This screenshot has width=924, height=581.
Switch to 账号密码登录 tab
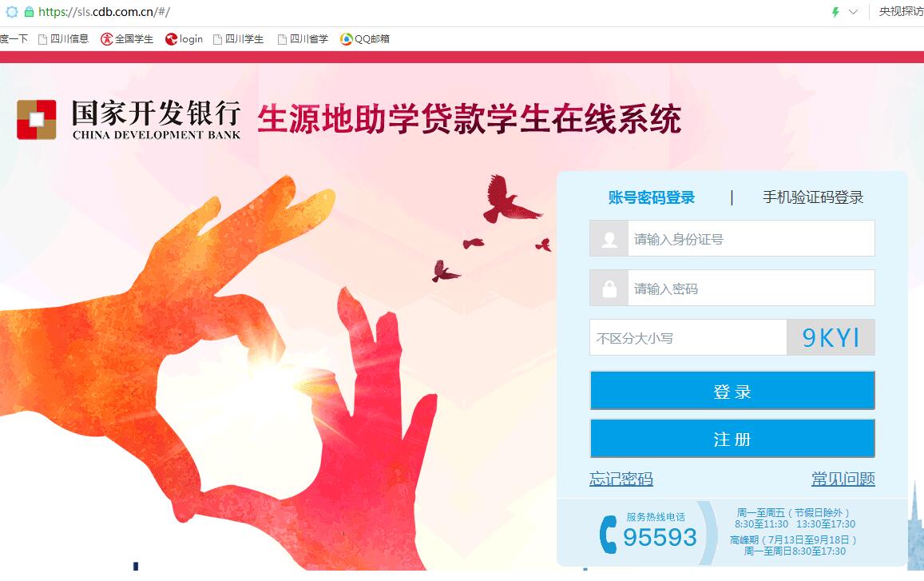(651, 197)
